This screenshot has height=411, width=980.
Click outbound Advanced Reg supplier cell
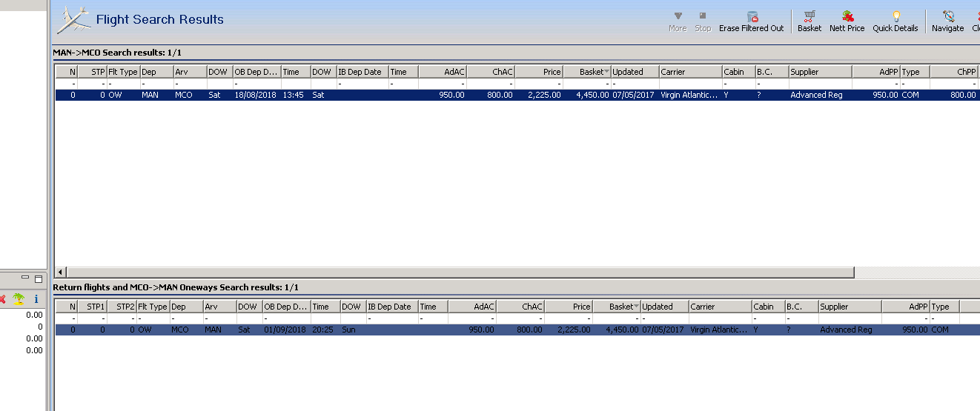click(820, 95)
